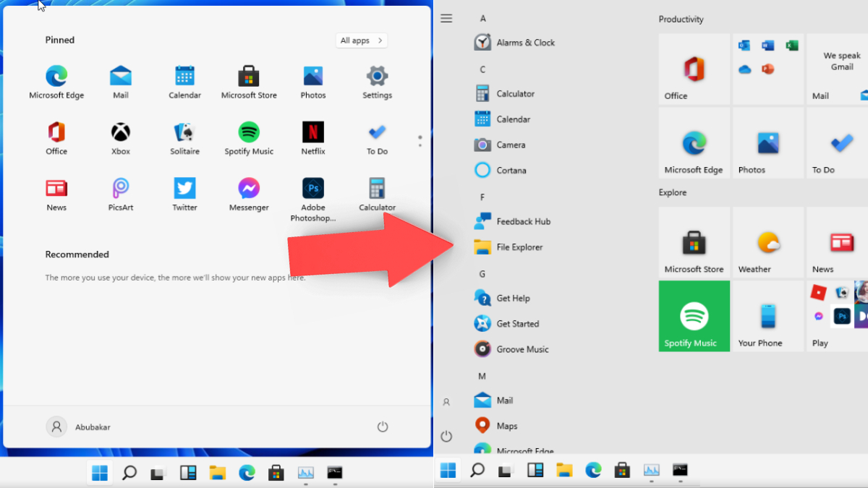The image size is (868, 488).
Task: Open Spotify Music from pinned apps
Action: pos(249,137)
